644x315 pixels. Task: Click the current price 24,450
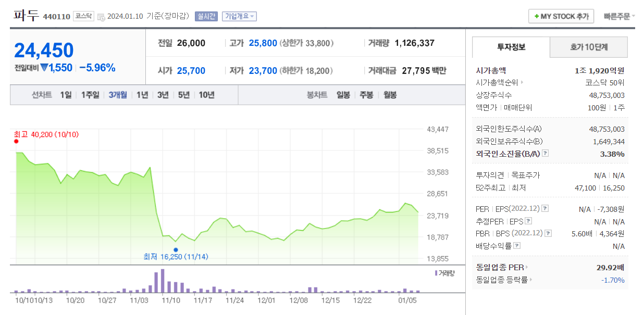[44, 50]
